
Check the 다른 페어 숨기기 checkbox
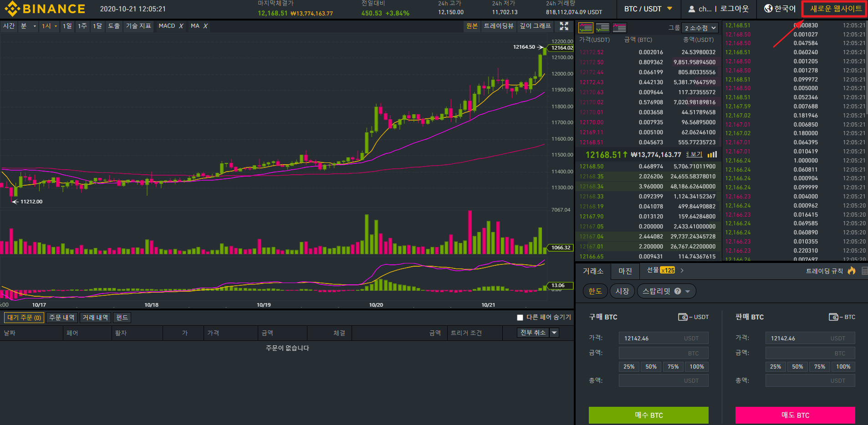coord(520,318)
